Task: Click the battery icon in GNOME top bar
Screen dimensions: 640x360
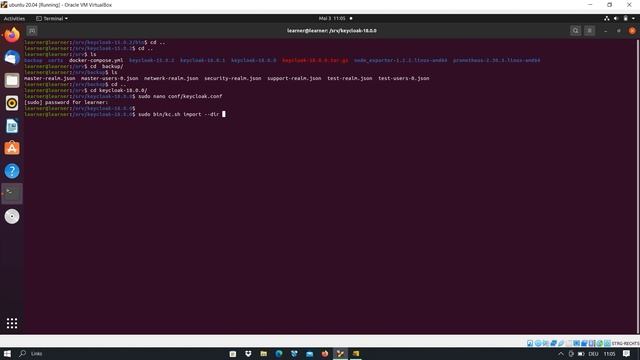Action: [625, 18]
